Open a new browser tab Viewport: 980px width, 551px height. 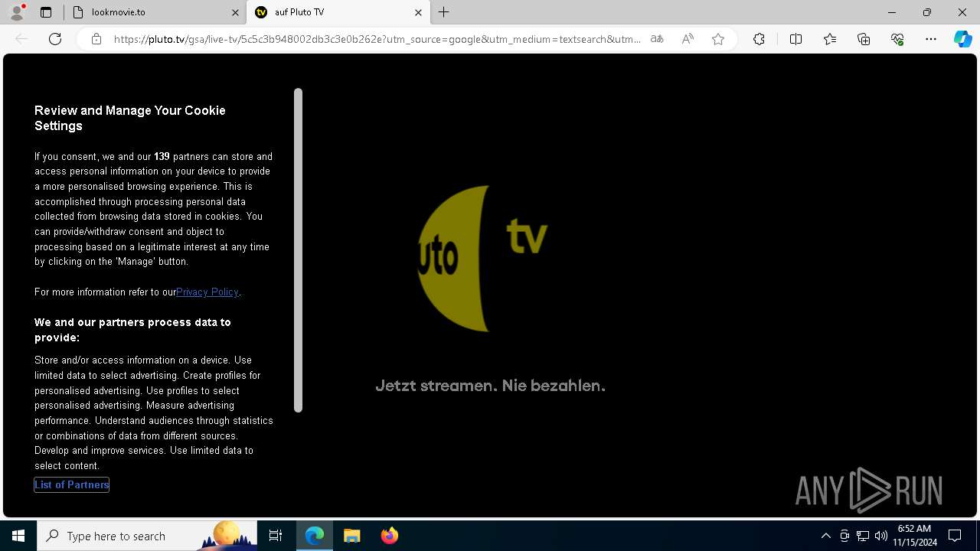point(444,12)
